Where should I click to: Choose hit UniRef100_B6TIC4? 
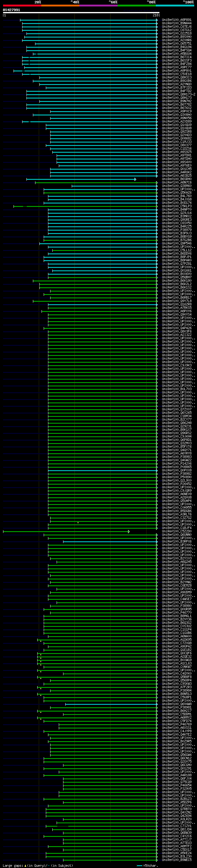tap(176, 57)
